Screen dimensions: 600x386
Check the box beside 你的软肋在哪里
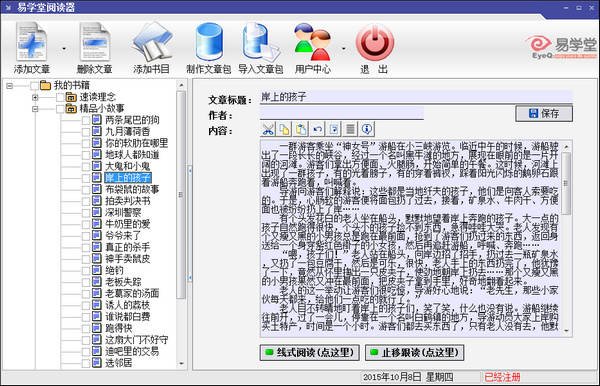86,143
